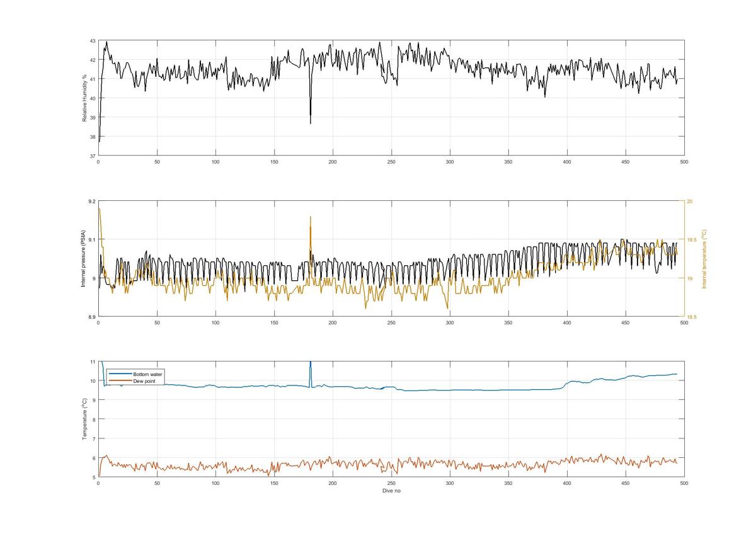Click the 18.5 tick on the internal temperature axis
This screenshot has width=756, height=536.
pos(691,317)
